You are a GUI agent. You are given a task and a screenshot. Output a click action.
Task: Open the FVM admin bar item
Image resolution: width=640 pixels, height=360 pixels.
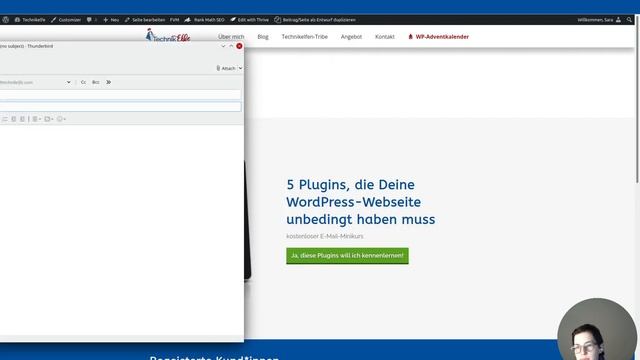tap(174, 20)
